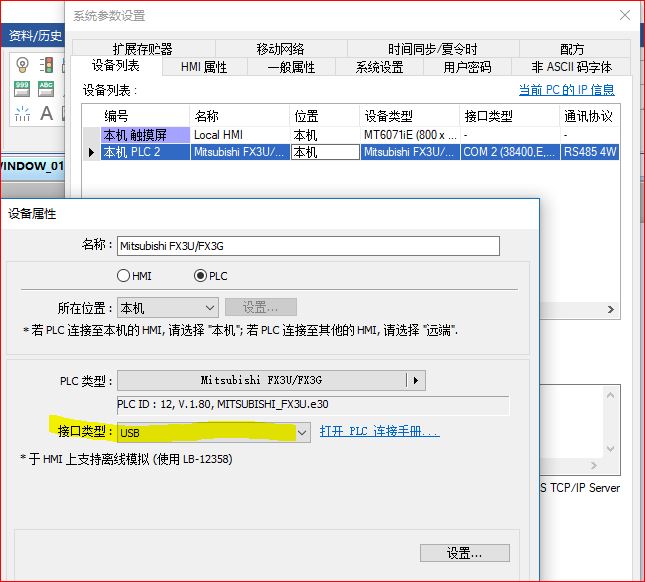
Task: Click the 名称 device name input field
Action: [308, 246]
